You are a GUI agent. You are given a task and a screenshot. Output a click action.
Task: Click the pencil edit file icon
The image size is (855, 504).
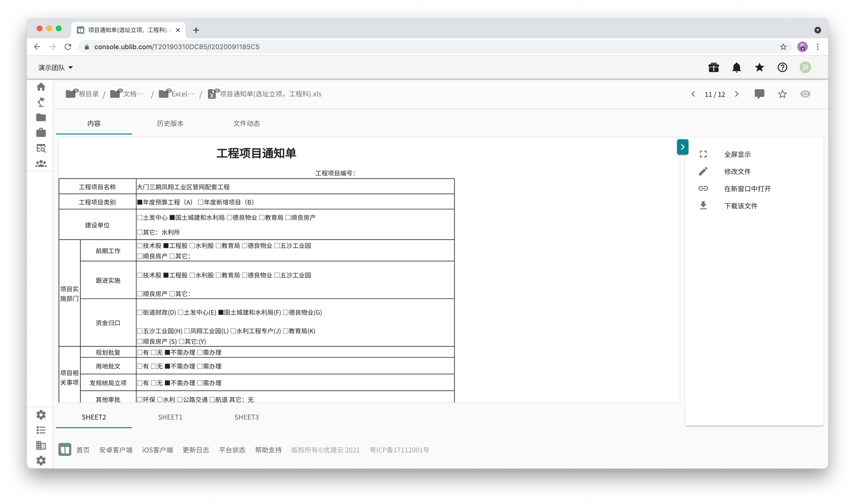703,171
